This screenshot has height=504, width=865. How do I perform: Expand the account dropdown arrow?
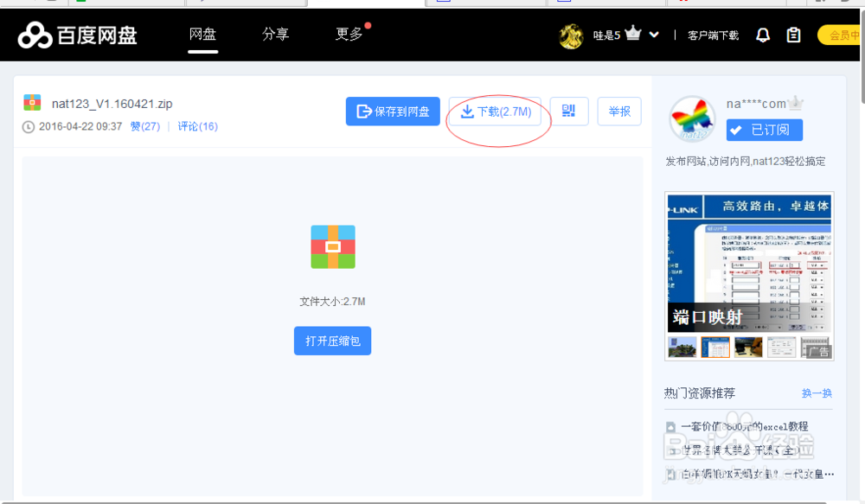tap(654, 35)
